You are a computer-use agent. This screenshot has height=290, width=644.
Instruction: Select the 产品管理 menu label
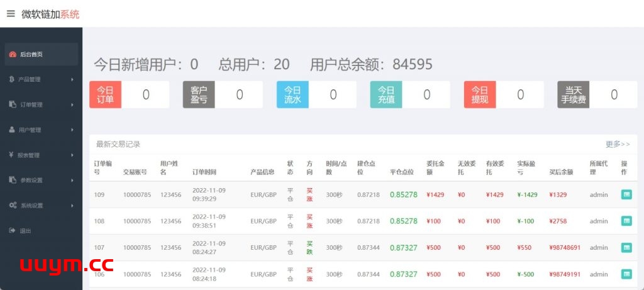pyautogui.click(x=30, y=80)
